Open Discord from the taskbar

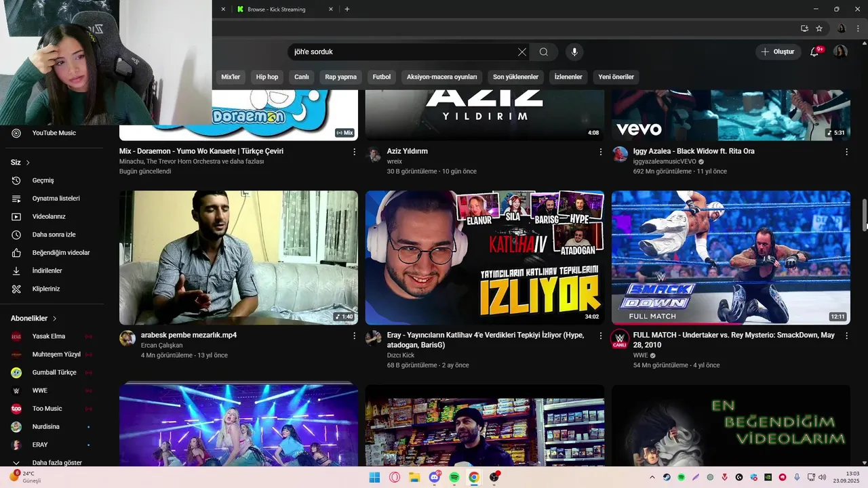(435, 477)
